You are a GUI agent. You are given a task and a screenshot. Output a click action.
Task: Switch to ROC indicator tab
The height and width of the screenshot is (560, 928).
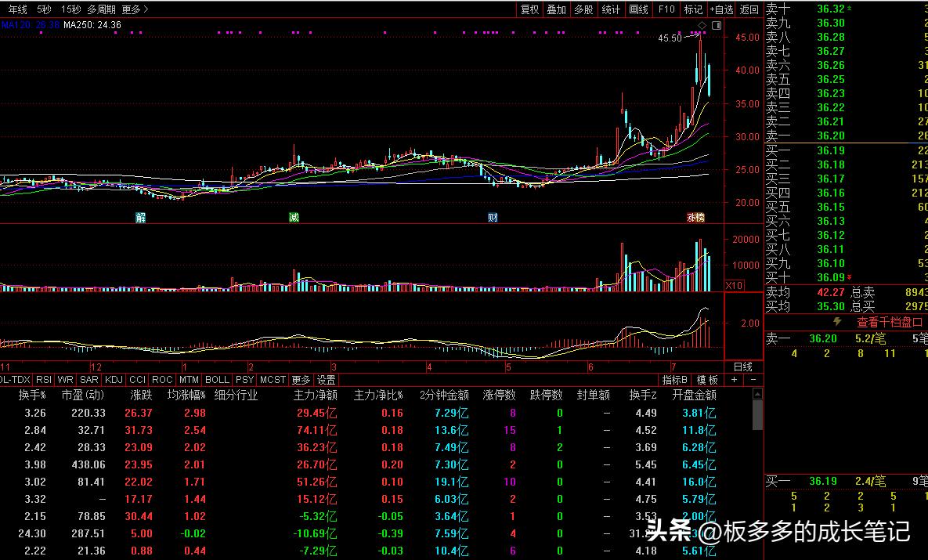(x=162, y=379)
